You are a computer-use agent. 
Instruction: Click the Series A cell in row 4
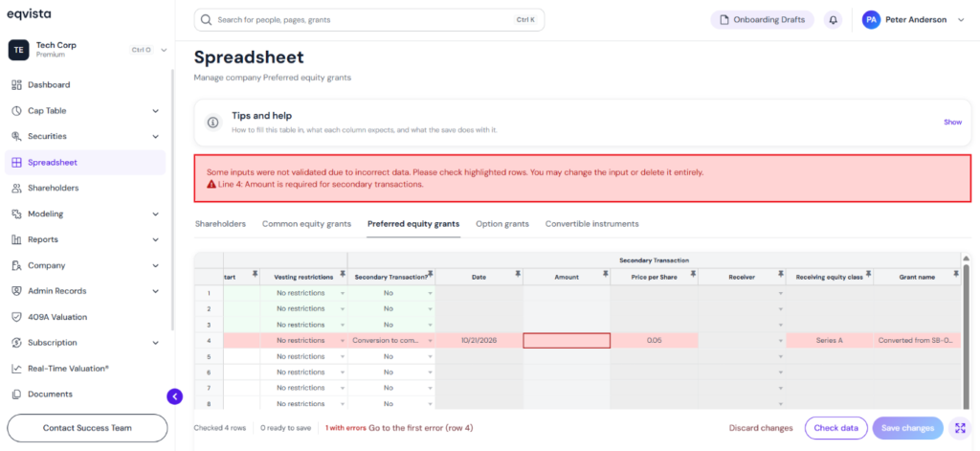830,340
